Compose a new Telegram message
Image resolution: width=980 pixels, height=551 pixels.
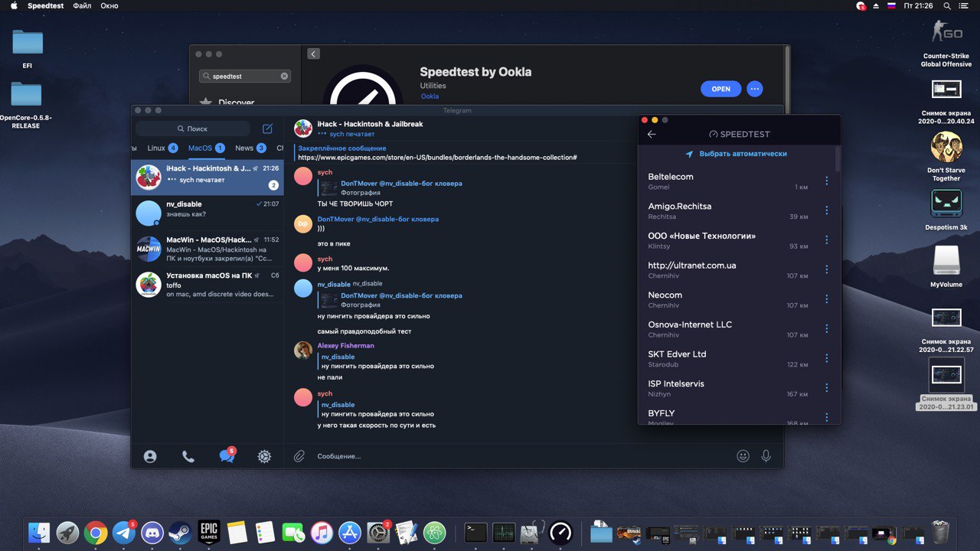[267, 129]
